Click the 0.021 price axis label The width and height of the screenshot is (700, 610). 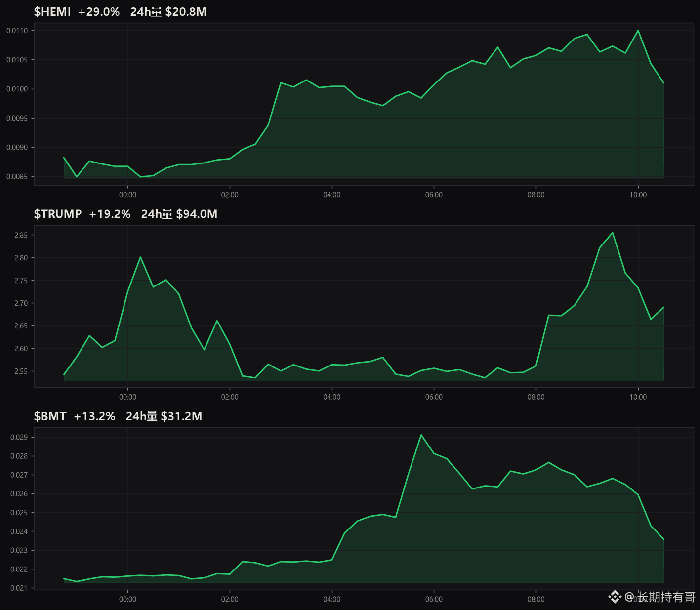(x=19, y=588)
